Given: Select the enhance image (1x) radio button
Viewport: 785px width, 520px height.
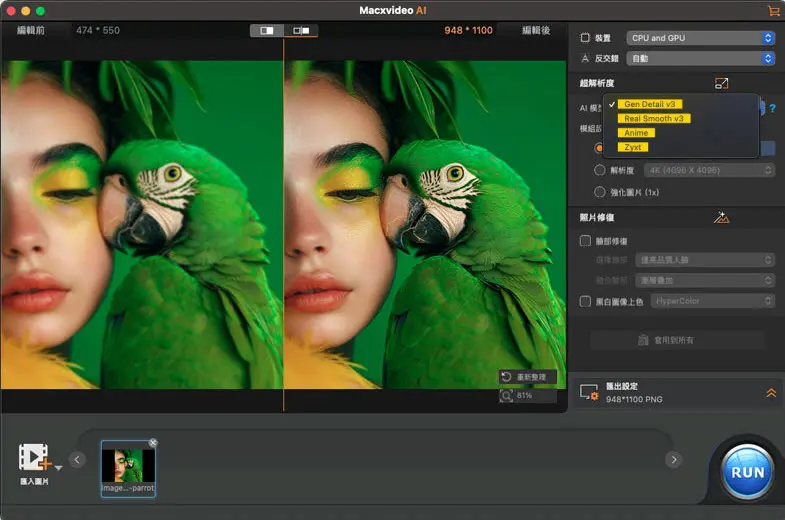Looking at the screenshot, I should (600, 192).
